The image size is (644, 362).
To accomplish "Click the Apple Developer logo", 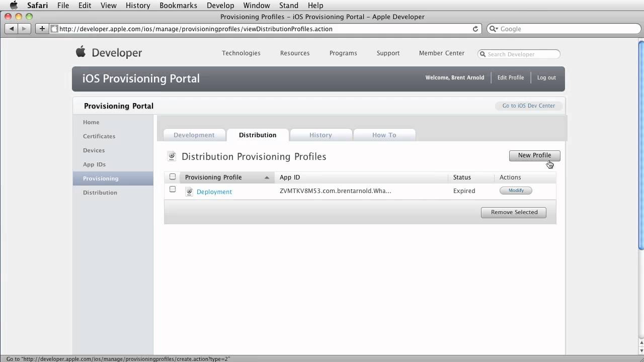I will click(x=109, y=52).
